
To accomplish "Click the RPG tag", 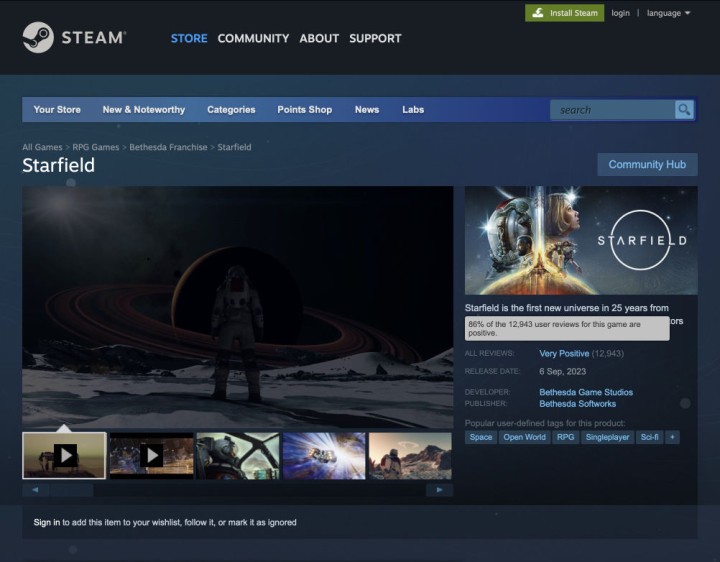I will pyautogui.click(x=565, y=437).
